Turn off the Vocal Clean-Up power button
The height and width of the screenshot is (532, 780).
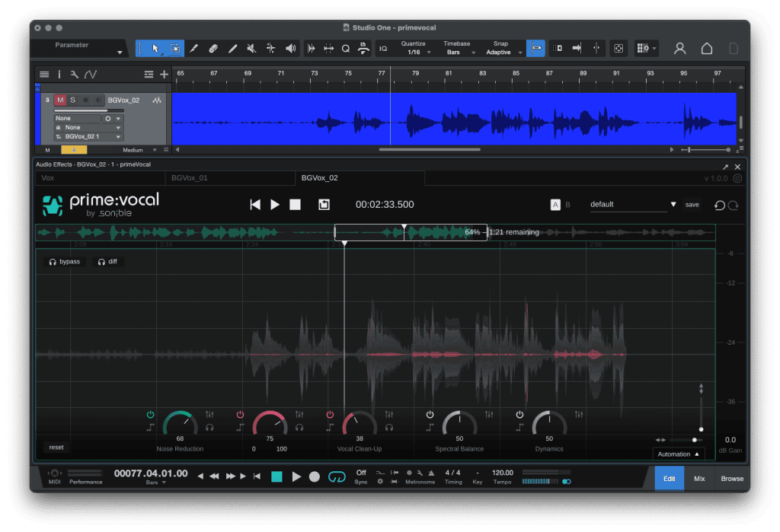point(330,414)
